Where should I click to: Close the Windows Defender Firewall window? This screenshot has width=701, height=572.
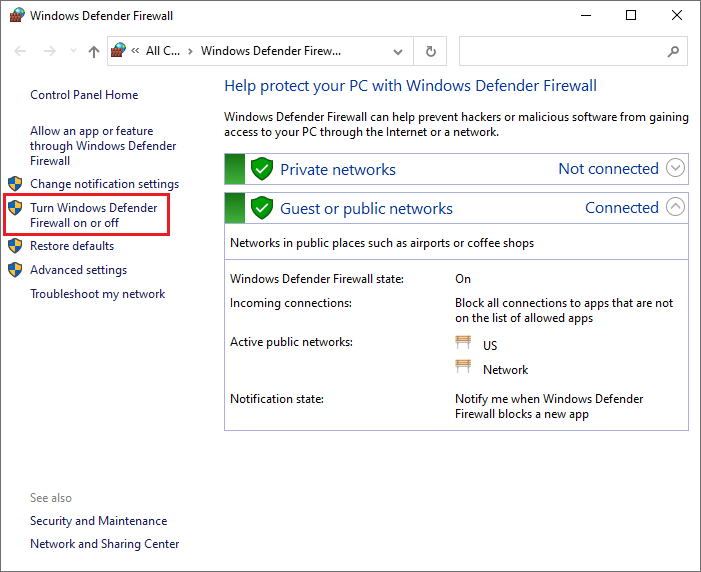click(676, 16)
